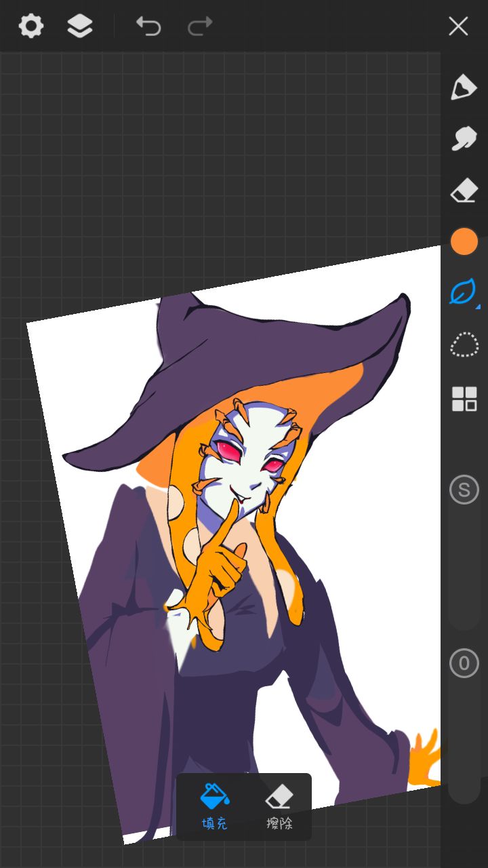Select the dotted lasso selection tool
The height and width of the screenshot is (868, 488).
pyautogui.click(x=464, y=345)
